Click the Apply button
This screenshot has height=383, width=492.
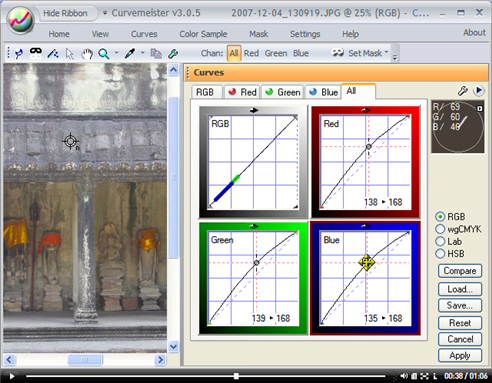click(460, 355)
